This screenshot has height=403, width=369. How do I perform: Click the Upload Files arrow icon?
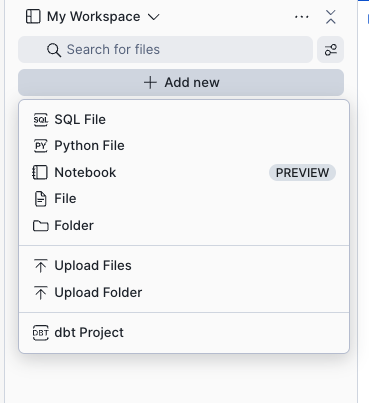[41, 266]
